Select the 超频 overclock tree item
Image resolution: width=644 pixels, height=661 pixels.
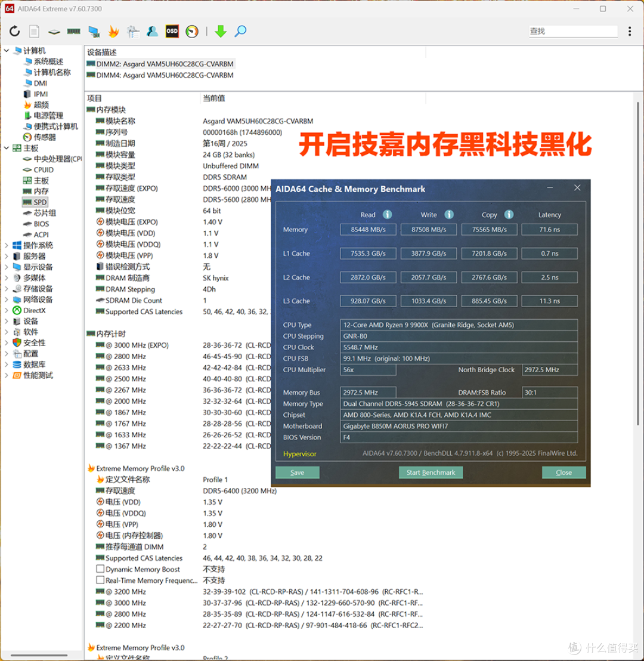[36, 104]
